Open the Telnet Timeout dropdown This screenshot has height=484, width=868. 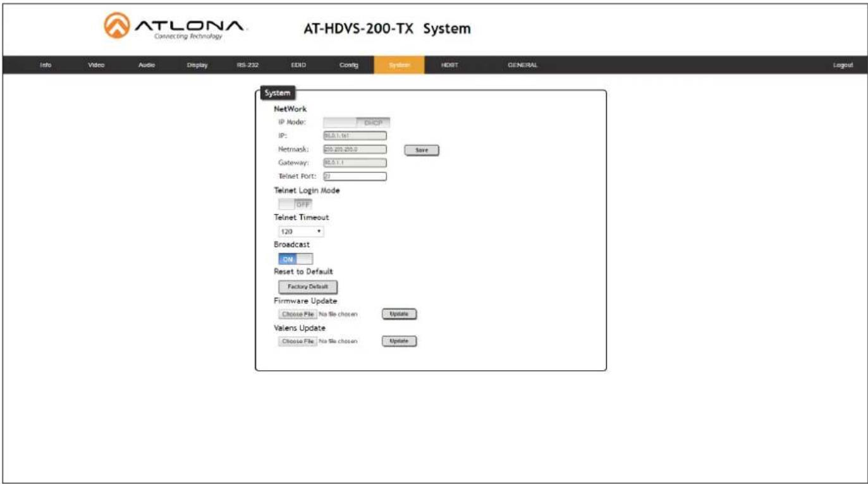pos(301,232)
